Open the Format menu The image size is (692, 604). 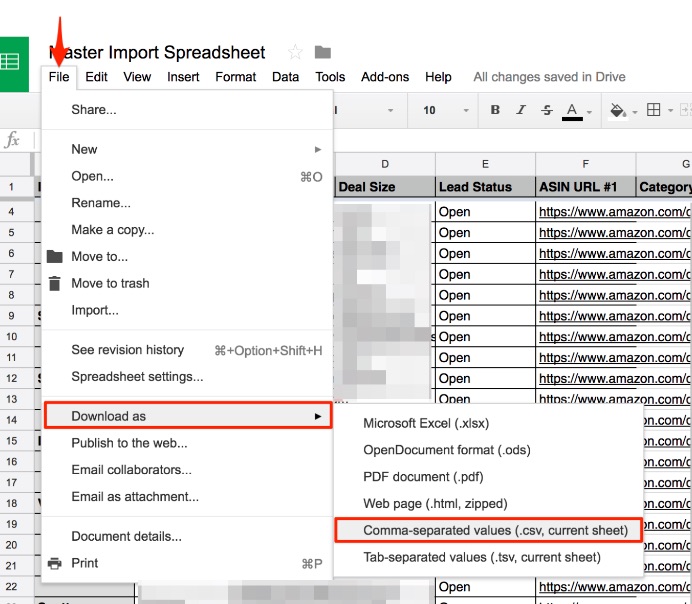pos(236,77)
